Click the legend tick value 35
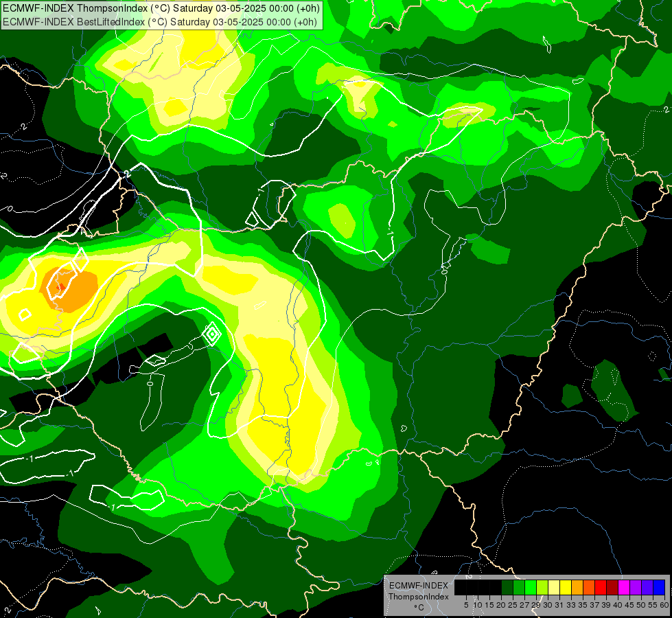Viewport: 672px width, 618px height. pyautogui.click(x=583, y=605)
